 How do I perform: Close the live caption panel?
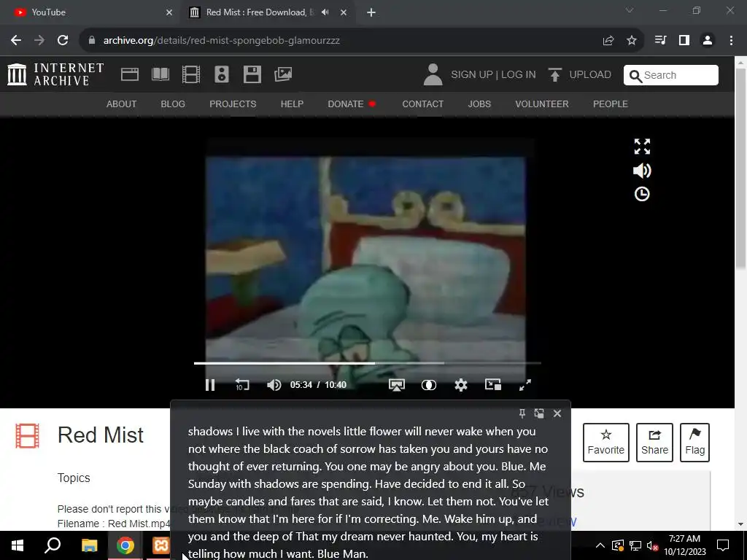[x=557, y=413]
